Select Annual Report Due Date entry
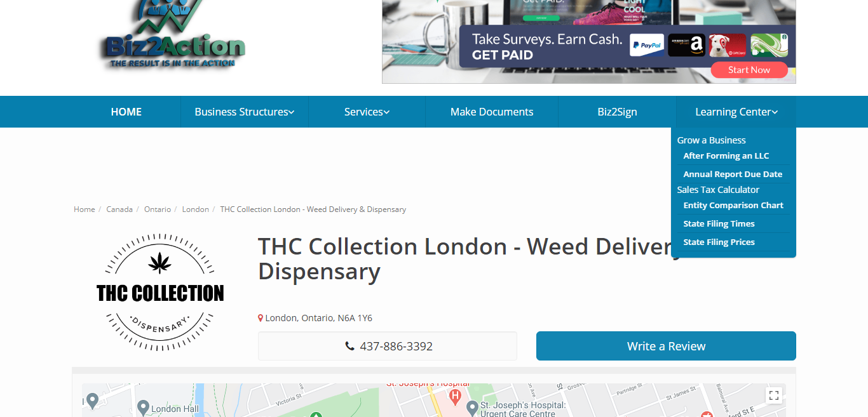868x417 pixels. (x=733, y=174)
